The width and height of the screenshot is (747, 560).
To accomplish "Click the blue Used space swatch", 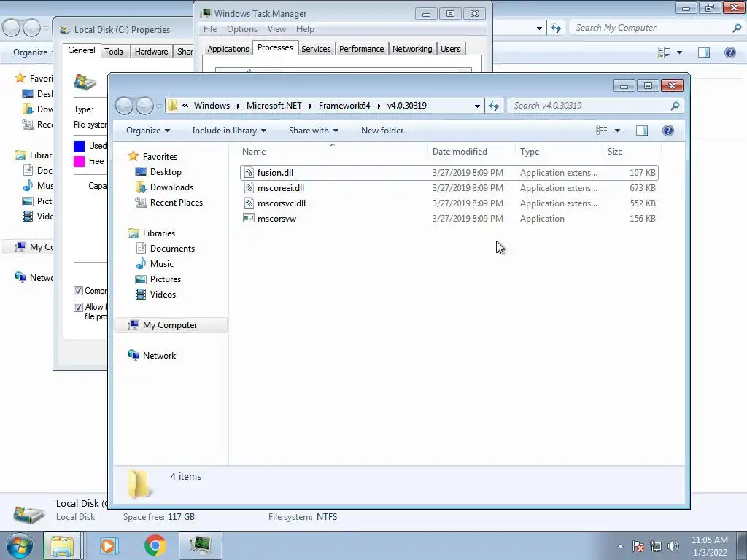I will coord(79,146).
